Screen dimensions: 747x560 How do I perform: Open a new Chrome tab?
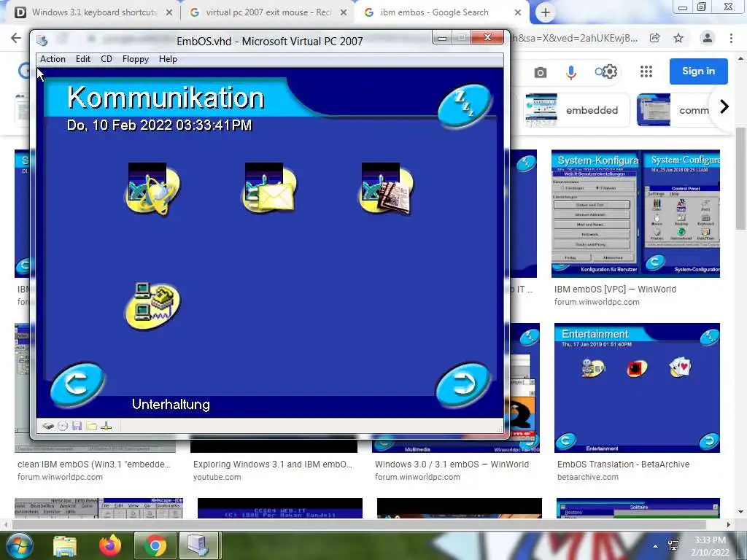[546, 13]
